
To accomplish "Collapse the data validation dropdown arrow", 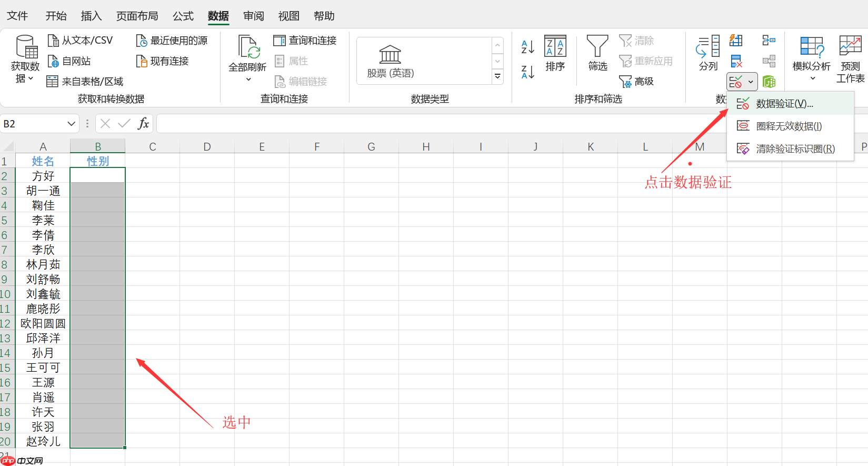I will [x=751, y=82].
